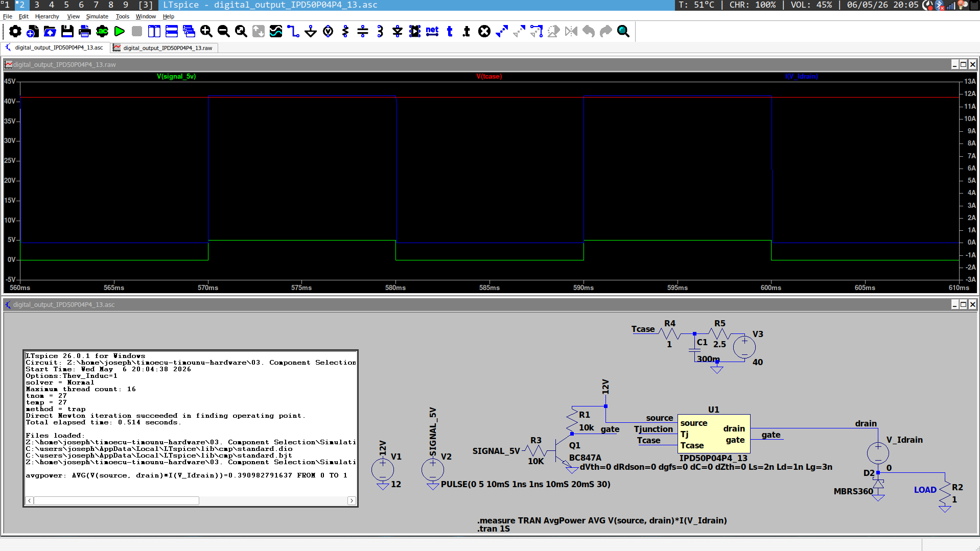
Task: Click the Find magnifier icon
Action: pos(623,32)
